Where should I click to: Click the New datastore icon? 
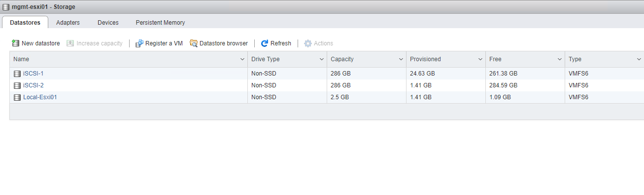tap(15, 43)
